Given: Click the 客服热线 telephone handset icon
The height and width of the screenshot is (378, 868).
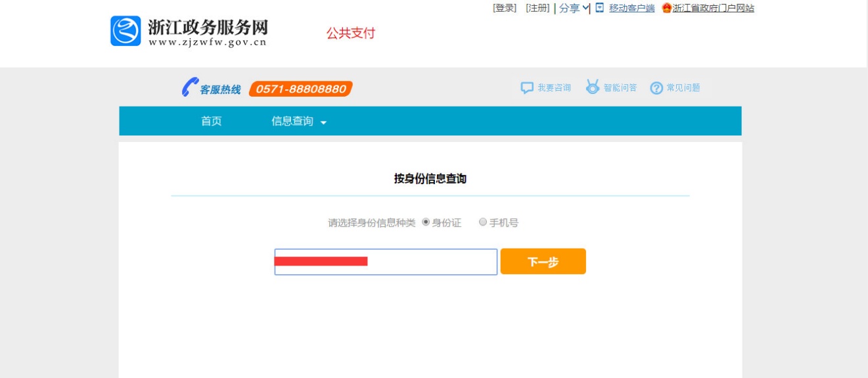Looking at the screenshot, I should (x=190, y=87).
